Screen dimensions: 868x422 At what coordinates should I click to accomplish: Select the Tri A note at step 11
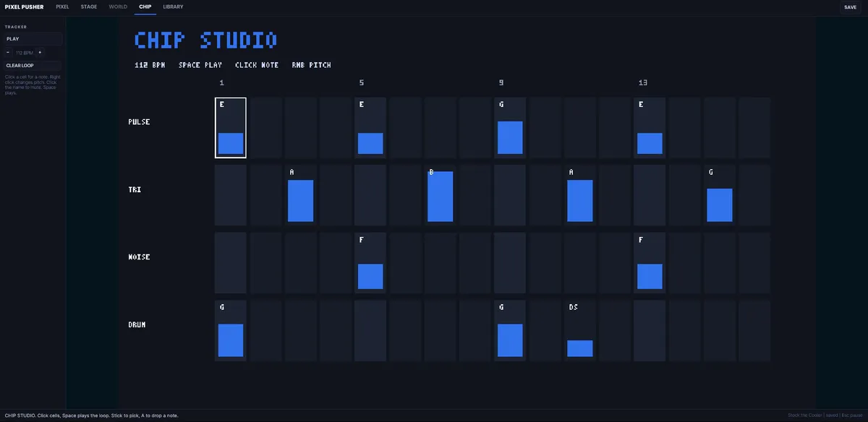tap(579, 195)
